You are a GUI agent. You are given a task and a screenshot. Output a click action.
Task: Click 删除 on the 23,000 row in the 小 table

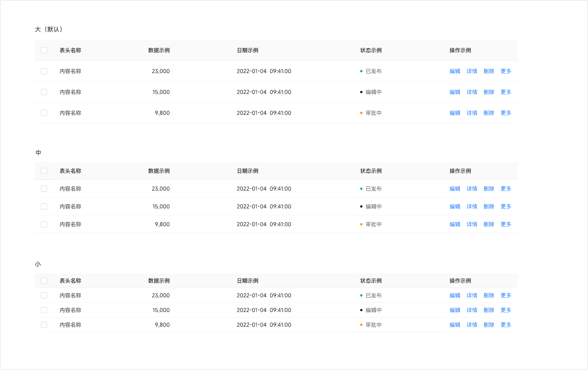point(489,295)
